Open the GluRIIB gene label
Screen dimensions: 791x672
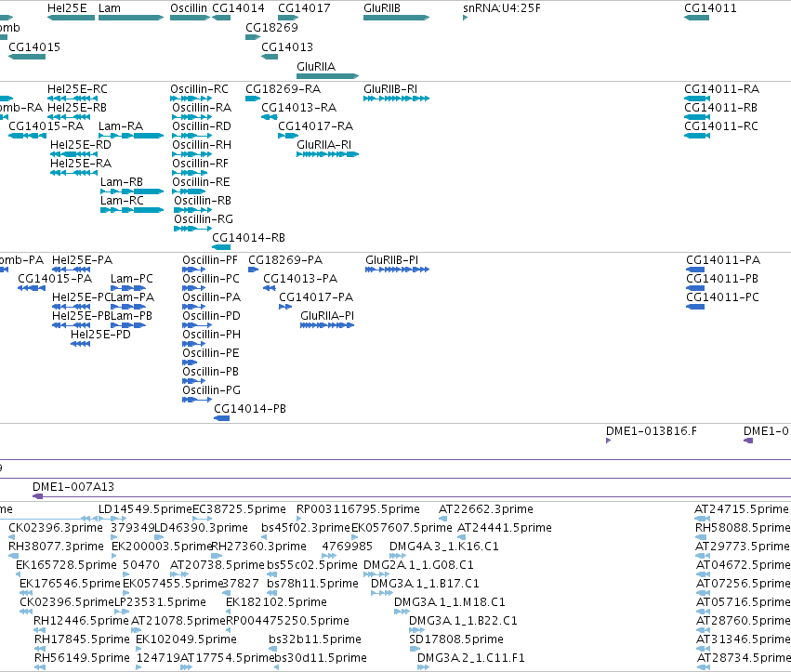click(382, 8)
